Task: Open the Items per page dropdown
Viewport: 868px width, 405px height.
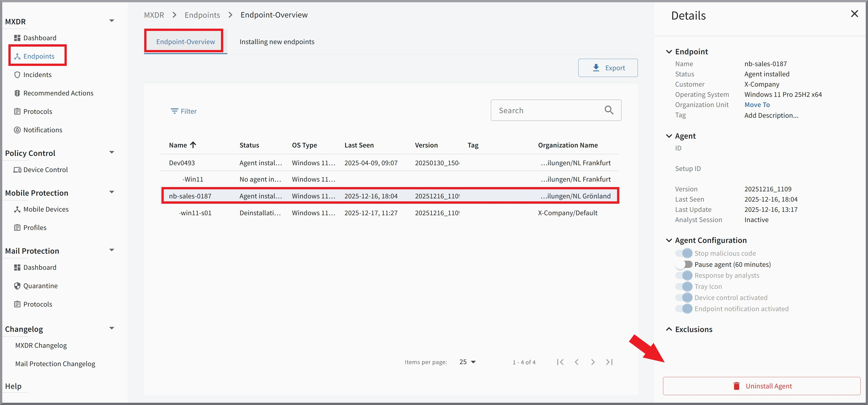Action: (x=467, y=362)
